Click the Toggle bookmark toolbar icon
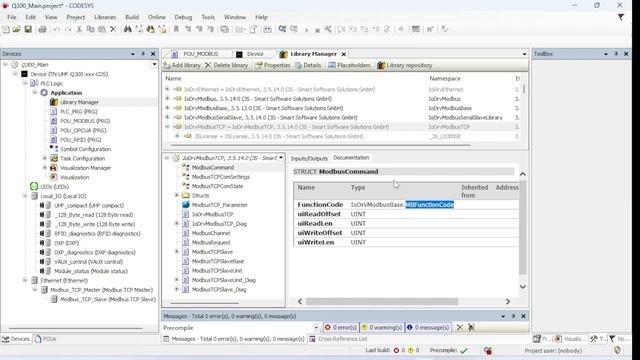Screen dimensions: 640x360 pyautogui.click(x=176, y=29)
